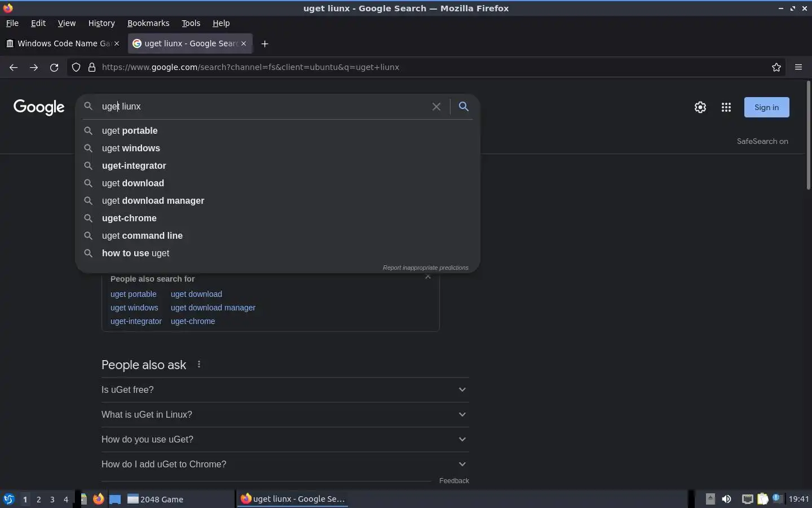Switch to workspace 2 in taskbar

click(x=38, y=499)
